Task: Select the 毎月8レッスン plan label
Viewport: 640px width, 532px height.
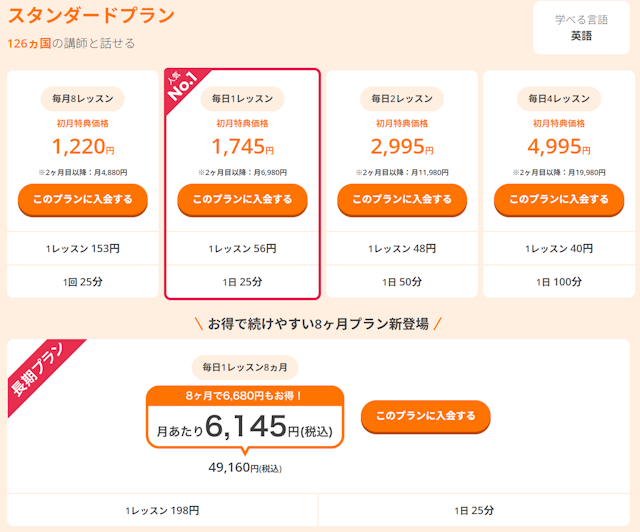Action: [82, 98]
